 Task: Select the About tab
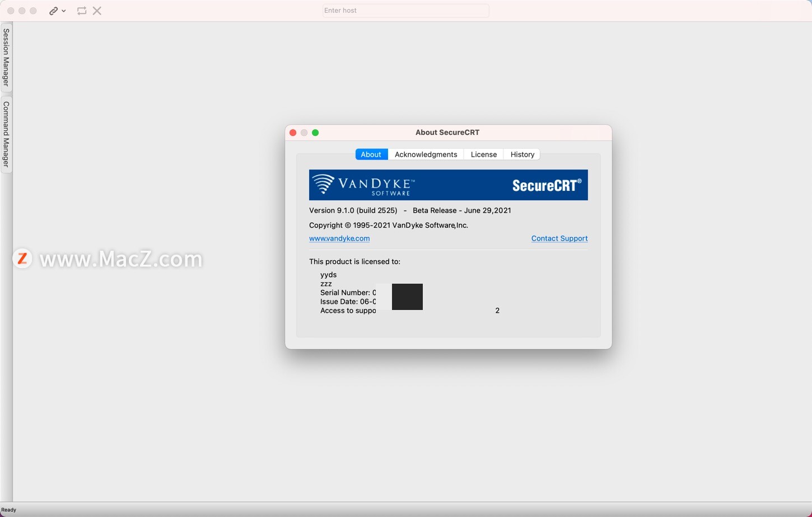371,154
